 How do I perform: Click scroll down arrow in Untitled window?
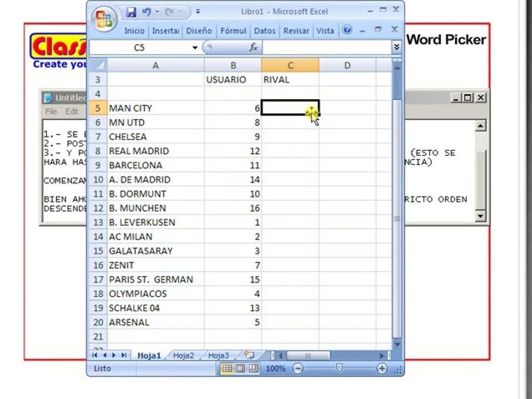click(480, 216)
